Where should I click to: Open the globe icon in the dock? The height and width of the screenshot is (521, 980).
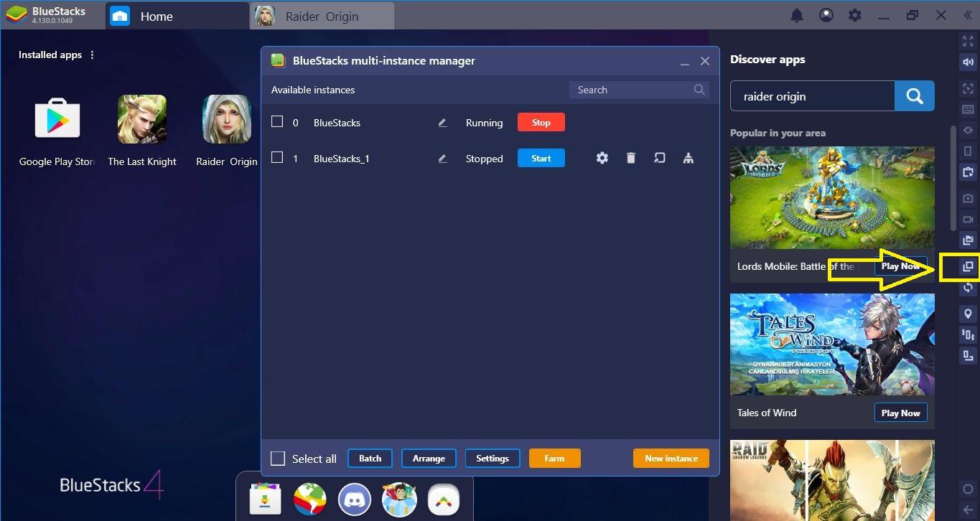[x=309, y=499]
